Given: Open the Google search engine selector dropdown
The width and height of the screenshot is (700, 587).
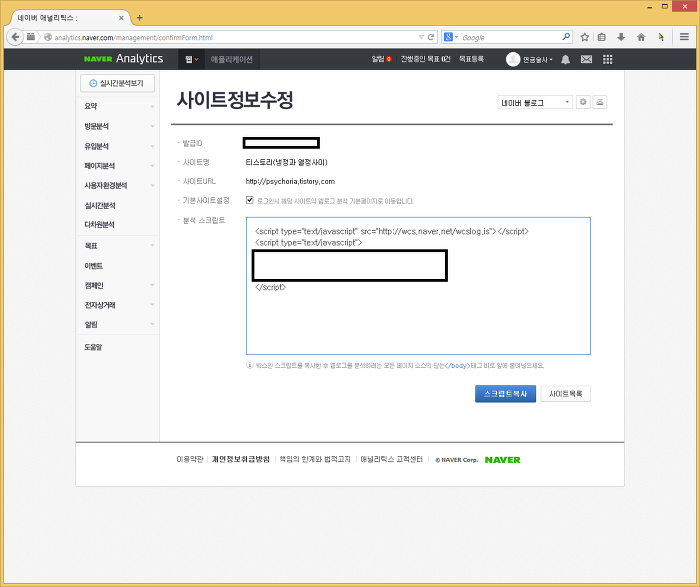Looking at the screenshot, I should point(451,37).
